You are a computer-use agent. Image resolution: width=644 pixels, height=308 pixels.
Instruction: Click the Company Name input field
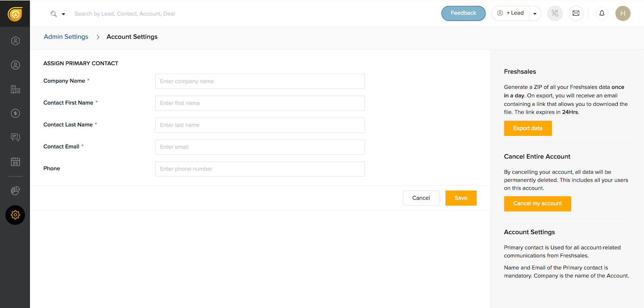tap(260, 81)
